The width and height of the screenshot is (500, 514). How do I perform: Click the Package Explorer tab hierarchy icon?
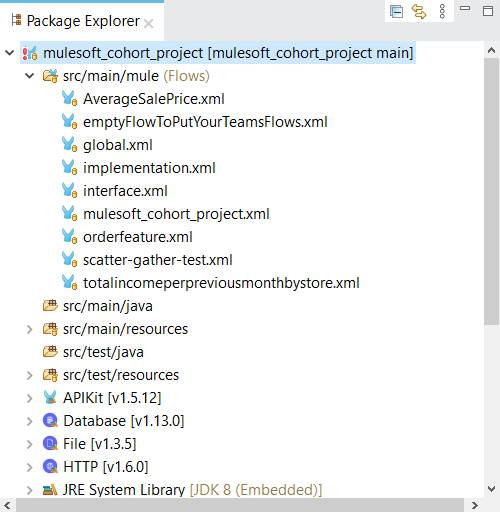(16, 20)
